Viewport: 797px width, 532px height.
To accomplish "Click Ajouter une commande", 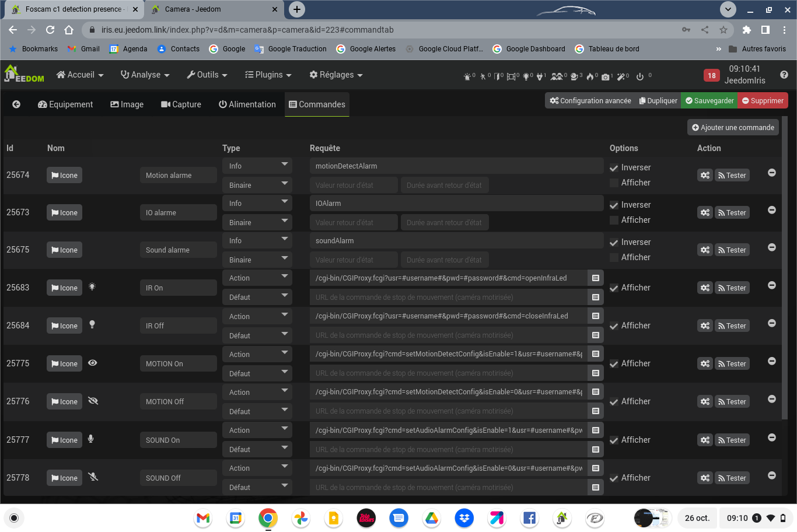I will pos(733,127).
